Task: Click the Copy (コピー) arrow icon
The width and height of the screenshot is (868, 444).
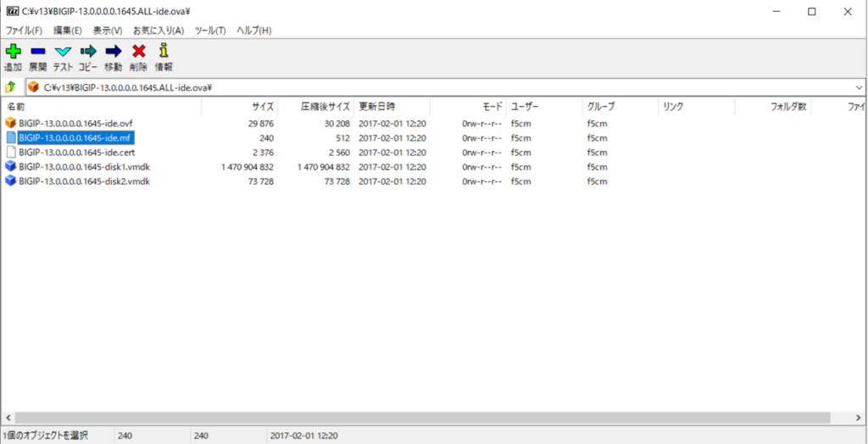Action: point(87,52)
